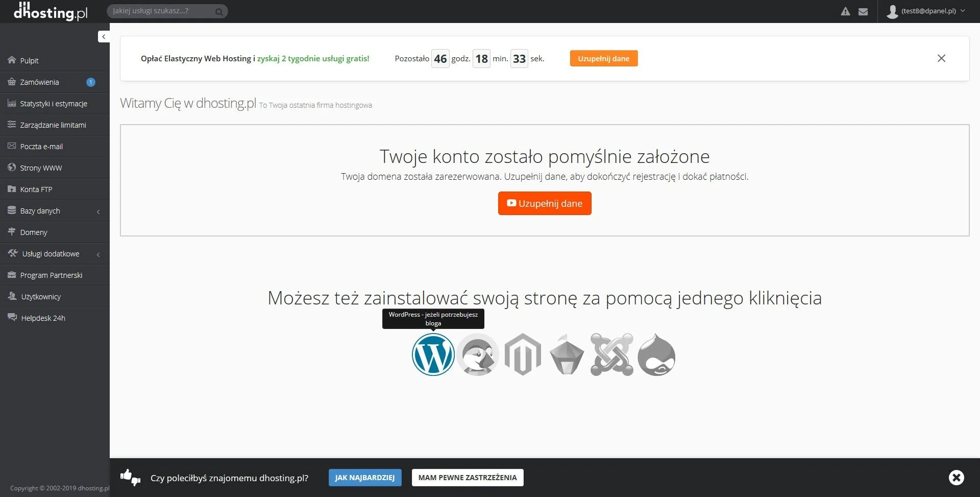Install Joomla via its logo
This screenshot has width=980, height=497.
click(x=611, y=354)
